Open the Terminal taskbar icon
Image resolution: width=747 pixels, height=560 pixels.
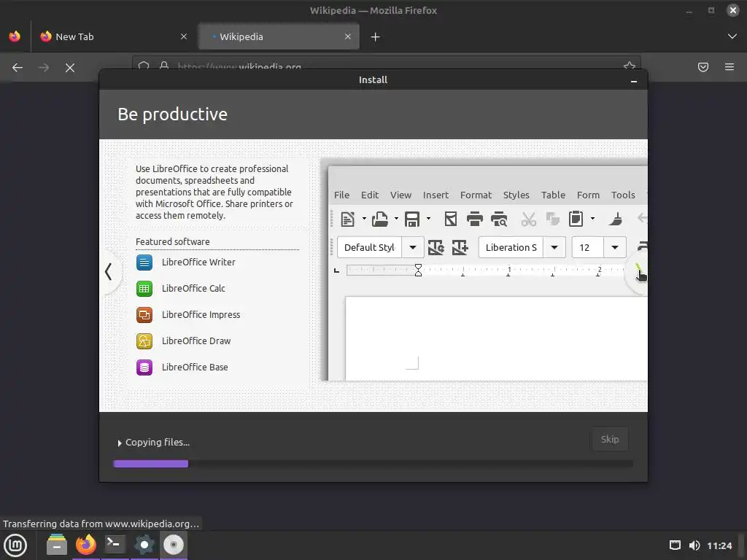(x=115, y=545)
